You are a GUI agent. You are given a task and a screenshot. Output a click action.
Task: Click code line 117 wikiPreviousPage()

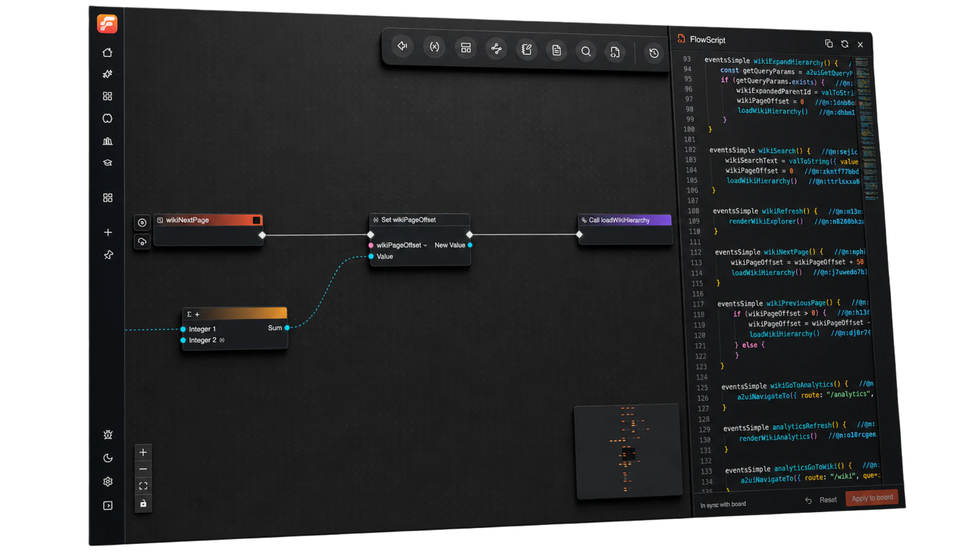793,303
